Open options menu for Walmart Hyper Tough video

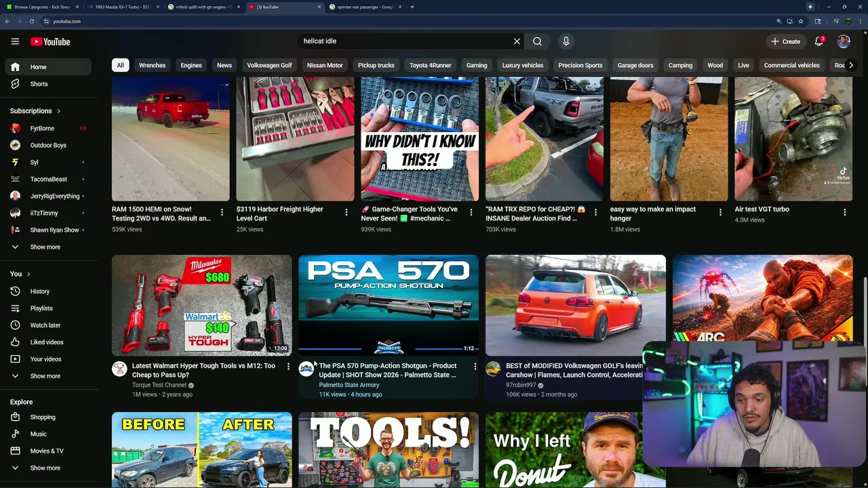pos(288,367)
